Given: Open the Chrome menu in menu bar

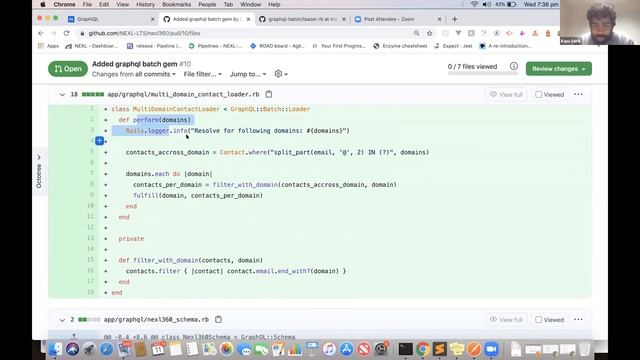Looking at the screenshot, I should [x=64, y=4].
